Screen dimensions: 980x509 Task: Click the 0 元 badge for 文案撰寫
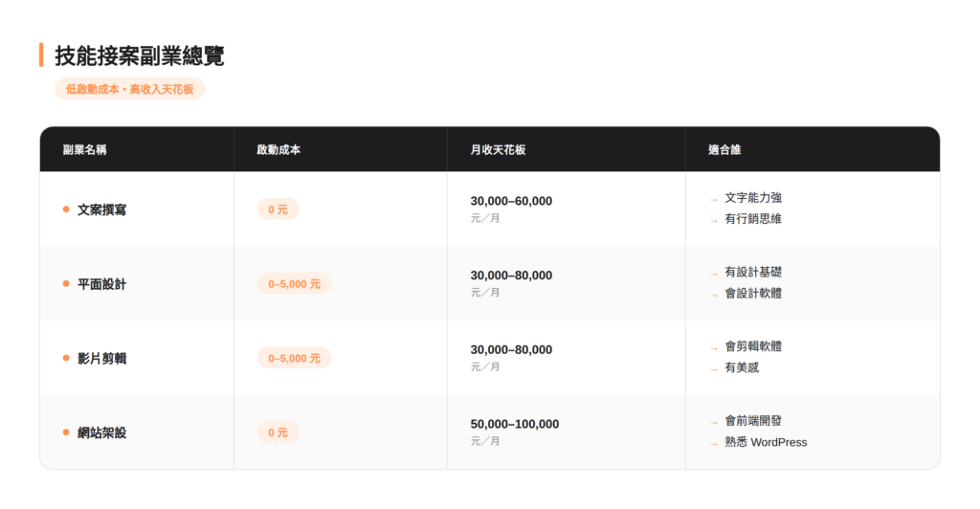[278, 210]
